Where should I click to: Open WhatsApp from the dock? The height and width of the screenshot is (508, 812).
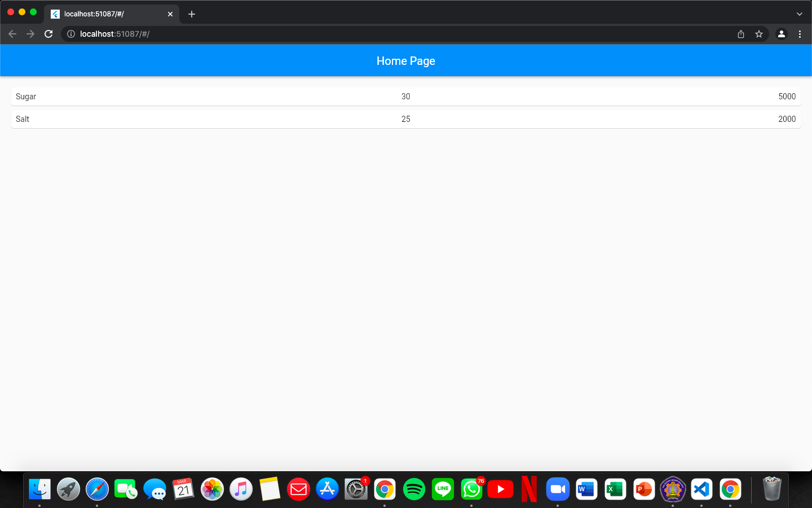pyautogui.click(x=471, y=489)
